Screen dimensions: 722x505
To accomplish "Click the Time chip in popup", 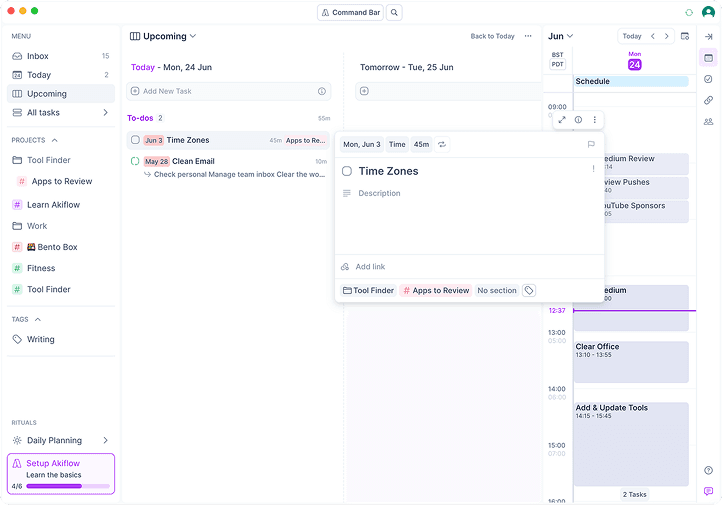I will click(397, 145).
